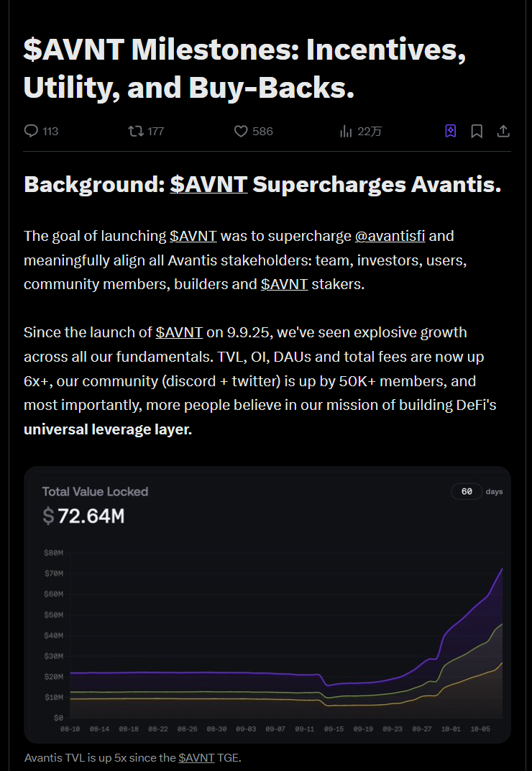The width and height of the screenshot is (532, 771).
Task: Click $AVNT link before 'stakers'
Action: click(x=284, y=284)
